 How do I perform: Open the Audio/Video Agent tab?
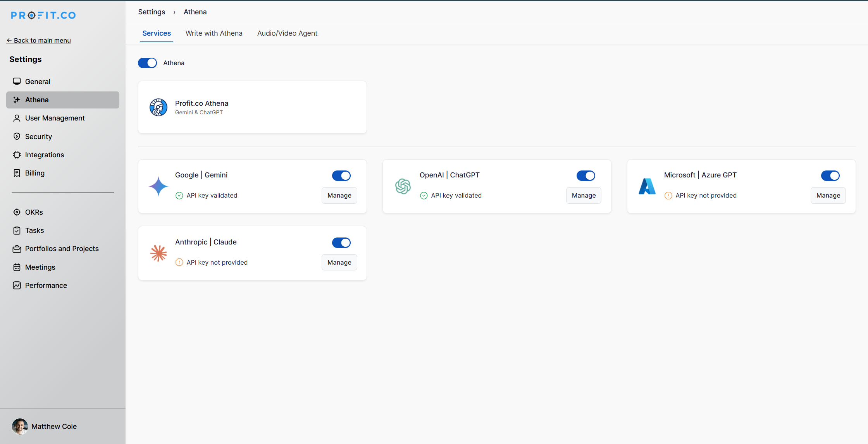[287, 33]
